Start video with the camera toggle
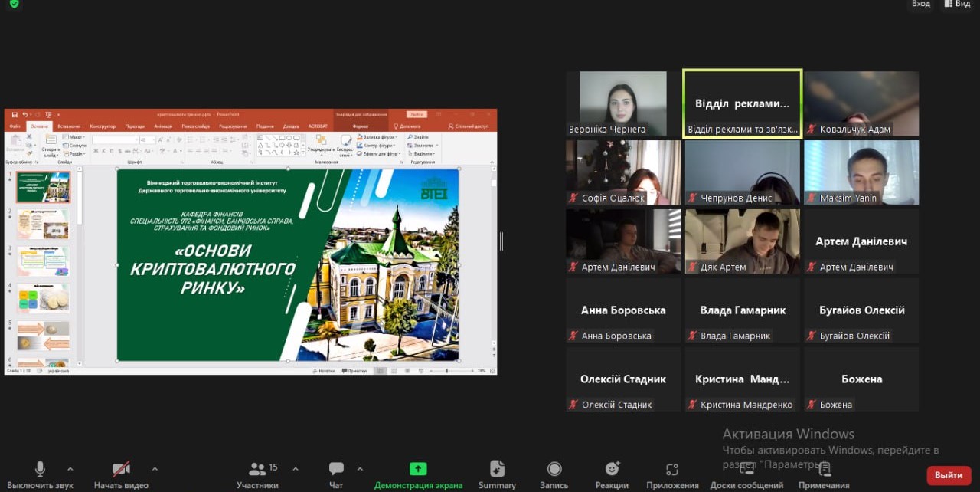 (121, 469)
